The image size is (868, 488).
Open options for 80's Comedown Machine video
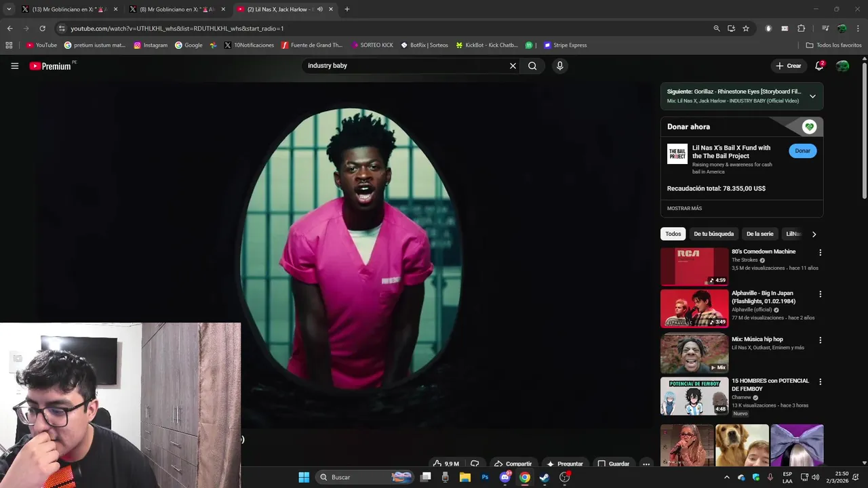pyautogui.click(x=820, y=252)
